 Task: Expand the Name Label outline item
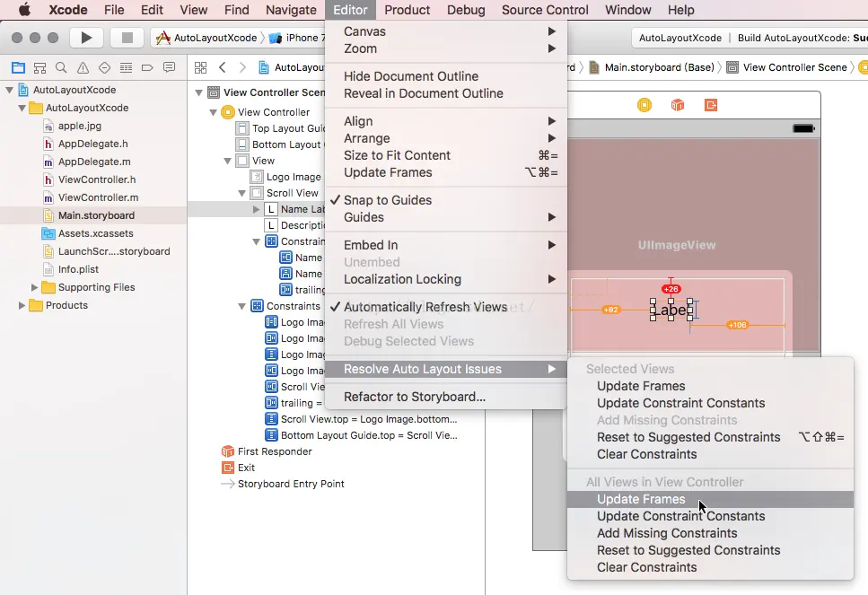(256, 209)
